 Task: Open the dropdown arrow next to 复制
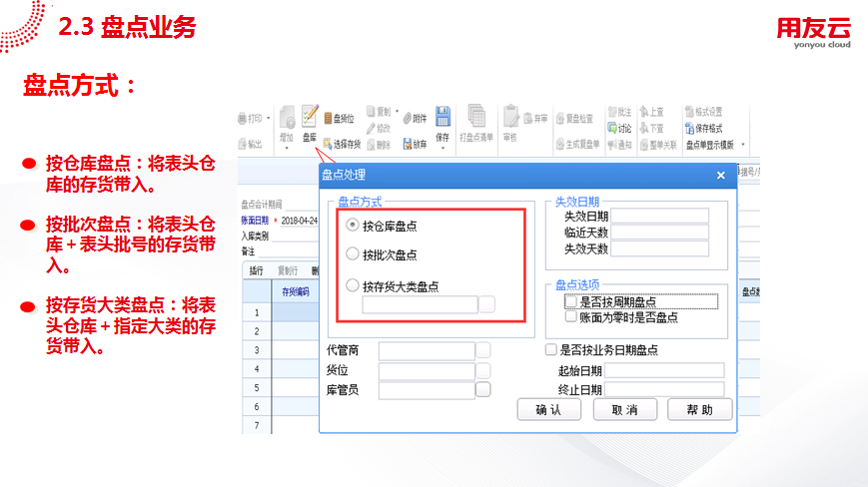tap(397, 111)
